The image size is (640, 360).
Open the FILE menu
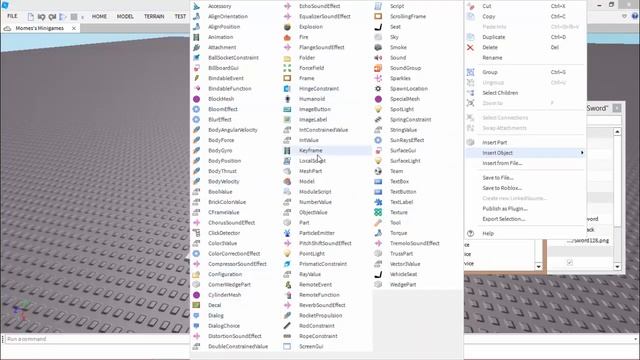(x=12, y=16)
